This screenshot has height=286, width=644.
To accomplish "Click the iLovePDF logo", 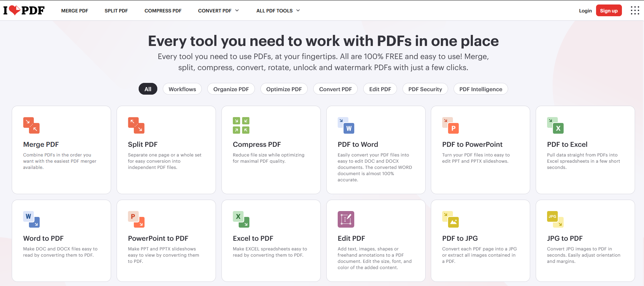I will [24, 10].
